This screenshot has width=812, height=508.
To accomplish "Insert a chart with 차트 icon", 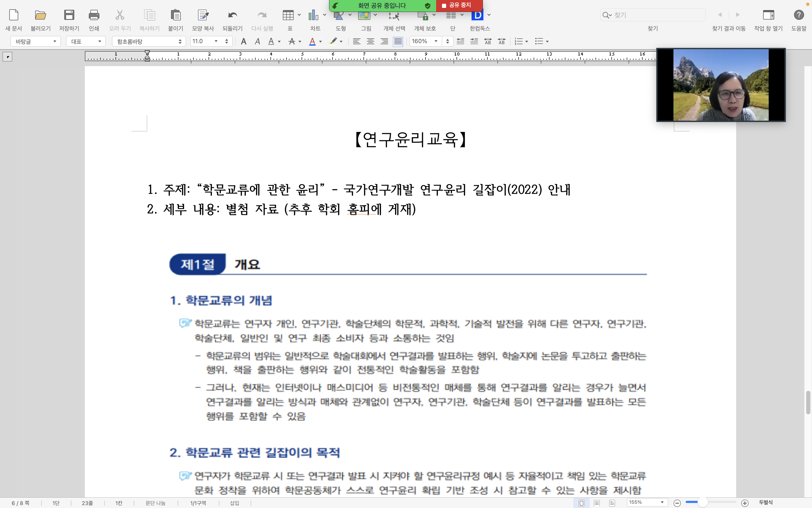I will [x=313, y=15].
